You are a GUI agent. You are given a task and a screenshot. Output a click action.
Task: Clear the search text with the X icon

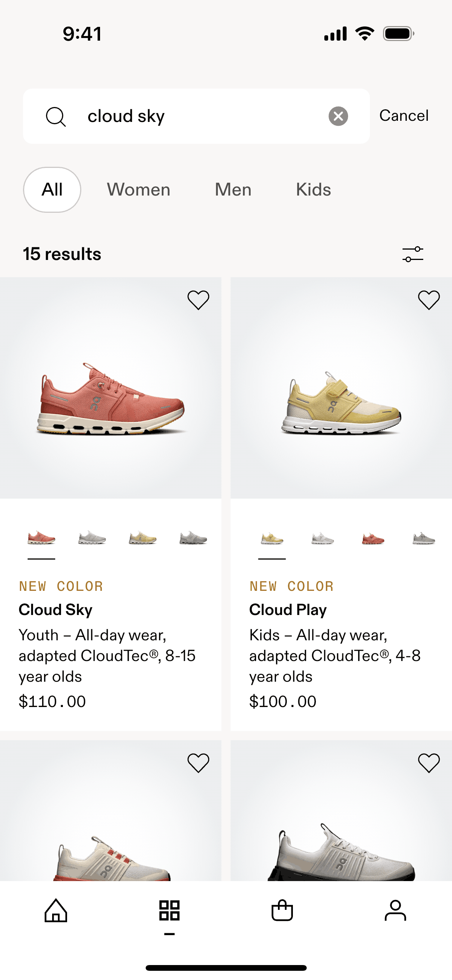[x=338, y=116]
